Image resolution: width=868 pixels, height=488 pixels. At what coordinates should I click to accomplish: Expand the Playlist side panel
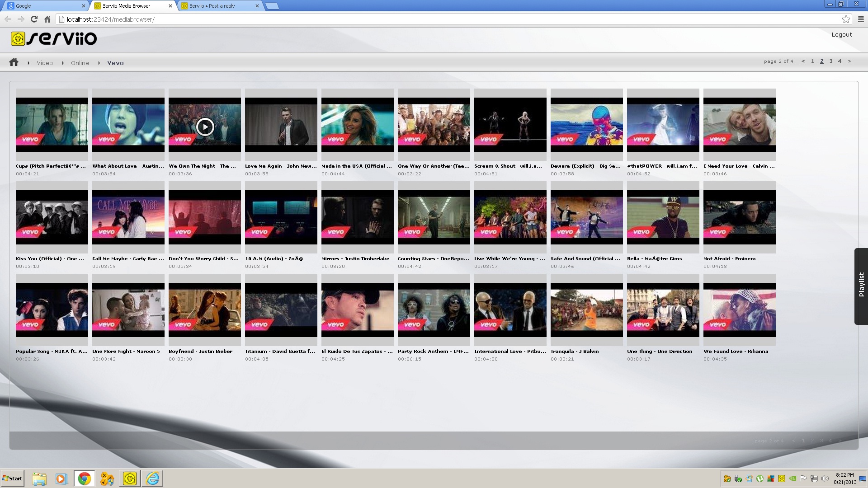861,286
